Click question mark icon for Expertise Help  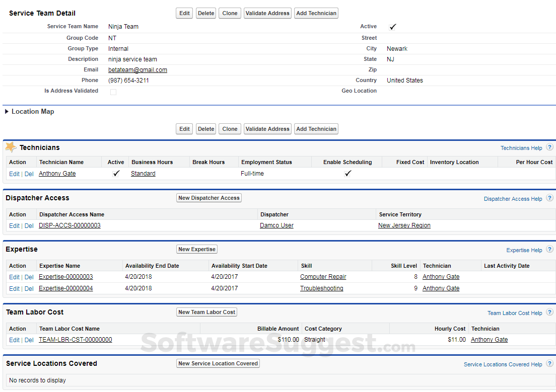coord(549,250)
